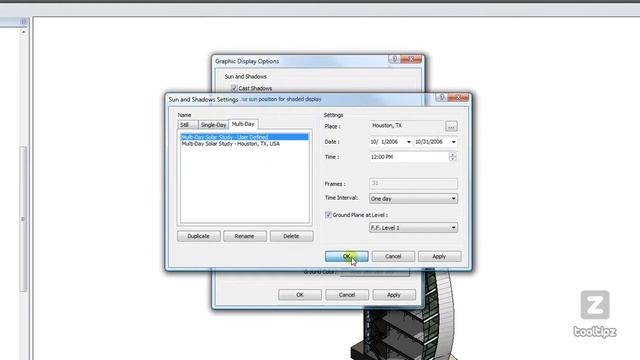This screenshot has width=640, height=360.
Task: Open the end date 10/31/2006 dropdown
Action: pos(453,142)
